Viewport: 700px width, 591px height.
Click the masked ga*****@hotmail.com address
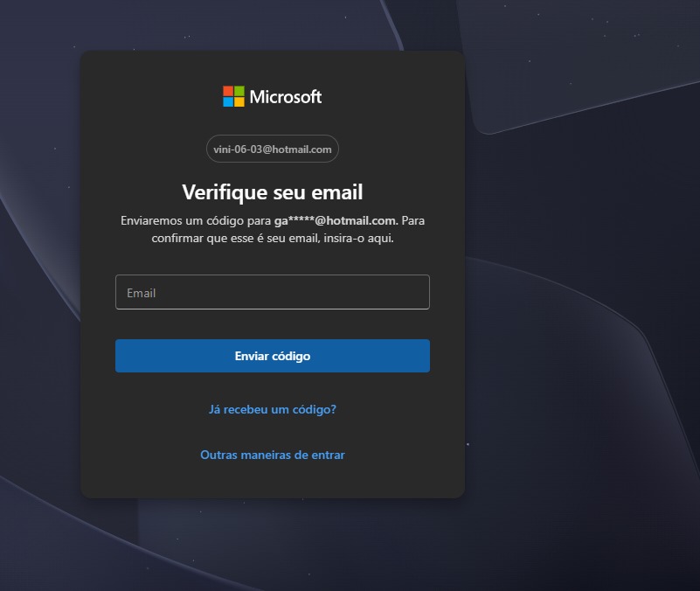[336, 220]
